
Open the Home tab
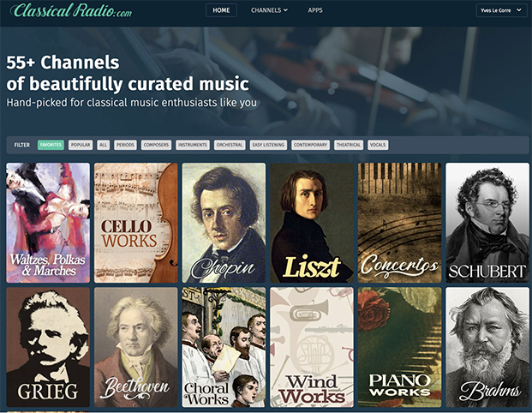coord(221,10)
